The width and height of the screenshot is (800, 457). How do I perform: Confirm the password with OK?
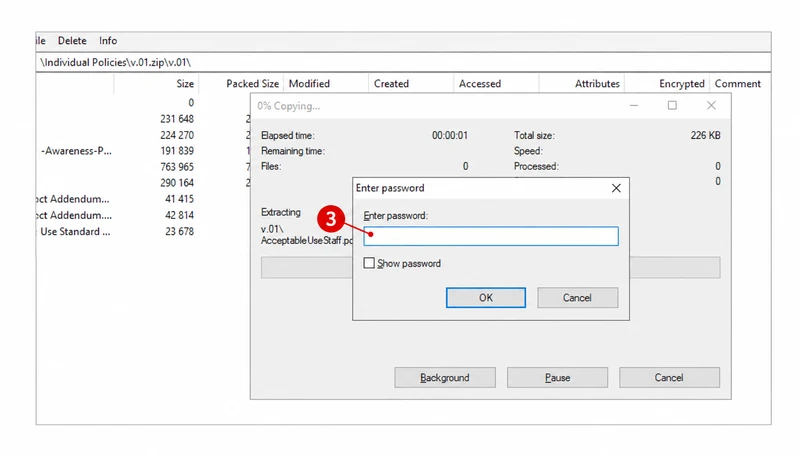pyautogui.click(x=486, y=297)
